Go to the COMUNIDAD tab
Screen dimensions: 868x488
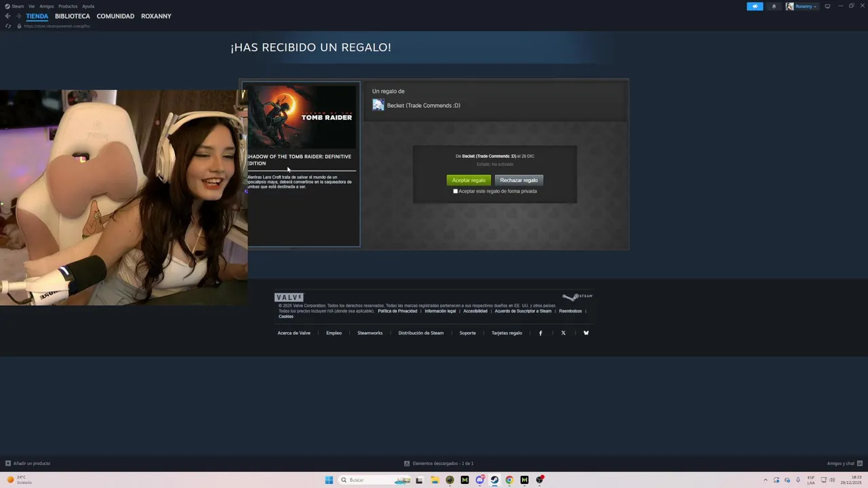click(115, 16)
